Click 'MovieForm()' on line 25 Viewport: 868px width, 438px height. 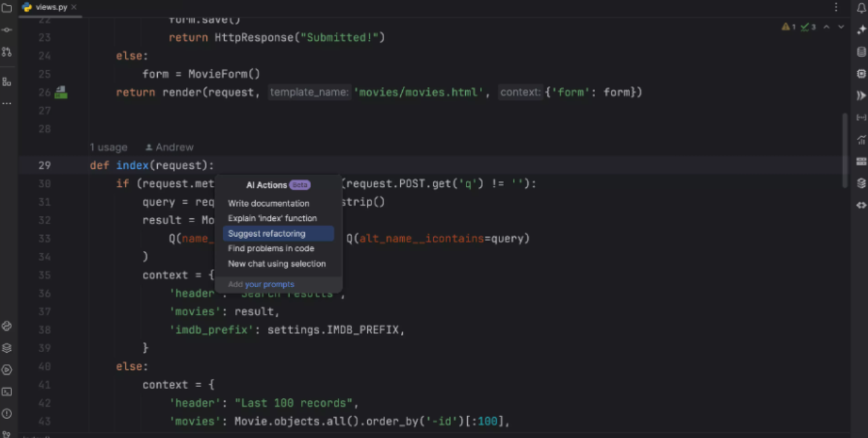[224, 74]
